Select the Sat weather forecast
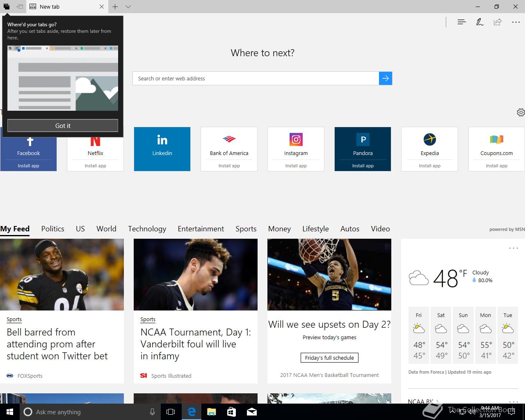Screen dimensions: 525x420 point(441,335)
